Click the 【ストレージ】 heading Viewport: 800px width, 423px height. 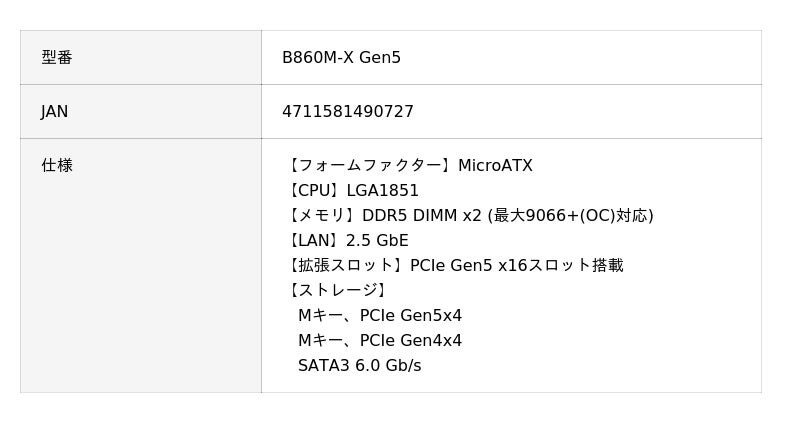point(337,291)
